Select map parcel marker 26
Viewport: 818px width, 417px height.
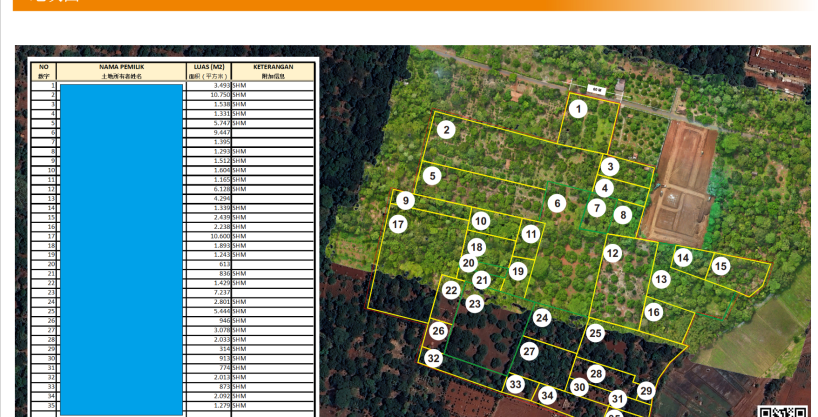coord(438,331)
